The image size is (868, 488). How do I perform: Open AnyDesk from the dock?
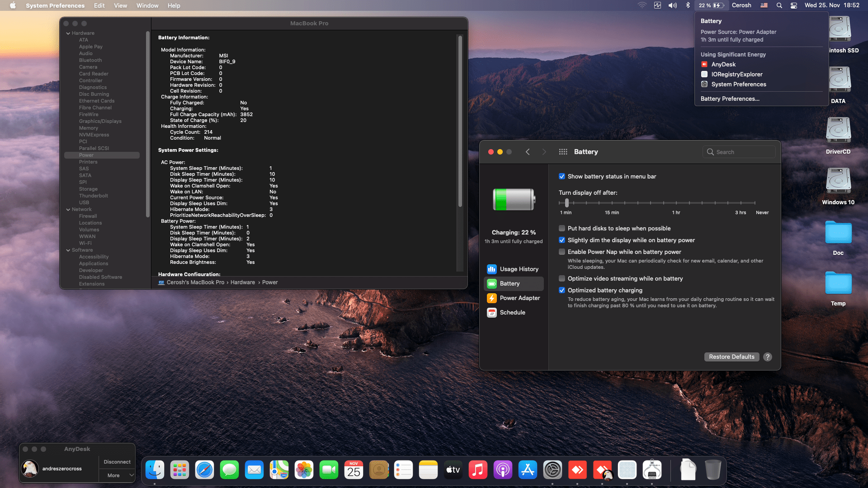click(578, 469)
